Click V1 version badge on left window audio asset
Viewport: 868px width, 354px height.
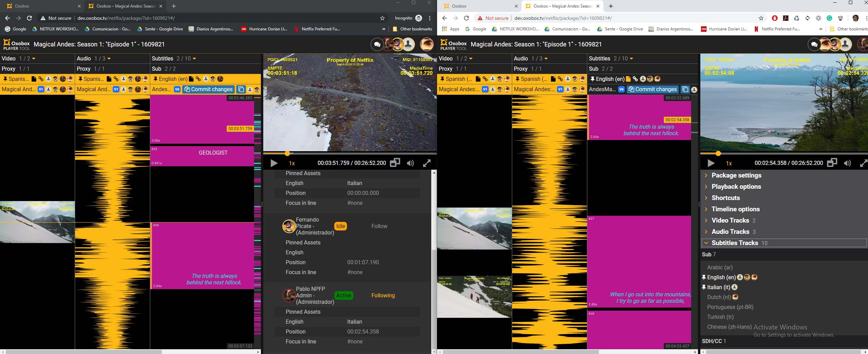click(x=116, y=89)
